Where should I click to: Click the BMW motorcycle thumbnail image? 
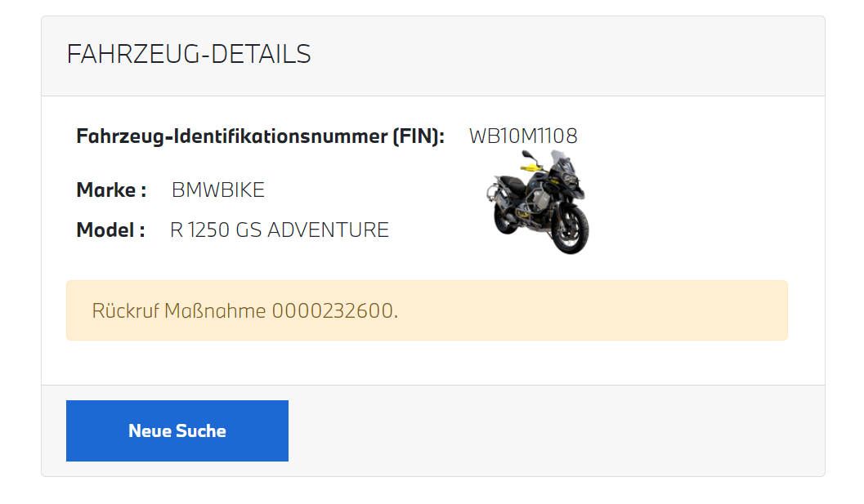tap(539, 202)
